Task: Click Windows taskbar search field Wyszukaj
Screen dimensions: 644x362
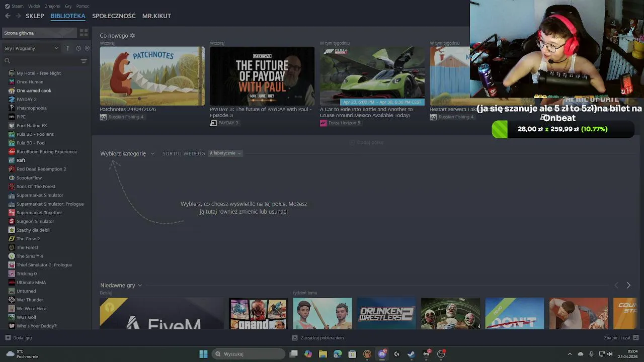Action: click(x=248, y=354)
